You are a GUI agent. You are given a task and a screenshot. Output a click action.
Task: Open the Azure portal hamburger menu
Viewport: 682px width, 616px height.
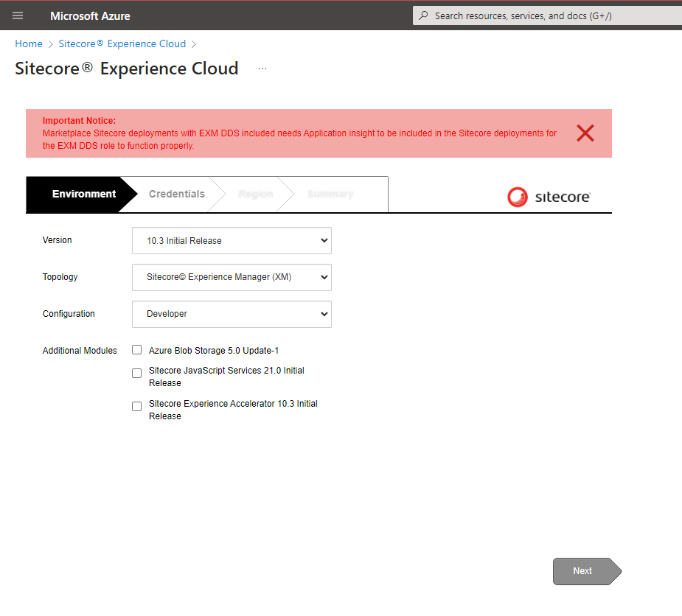coord(18,15)
